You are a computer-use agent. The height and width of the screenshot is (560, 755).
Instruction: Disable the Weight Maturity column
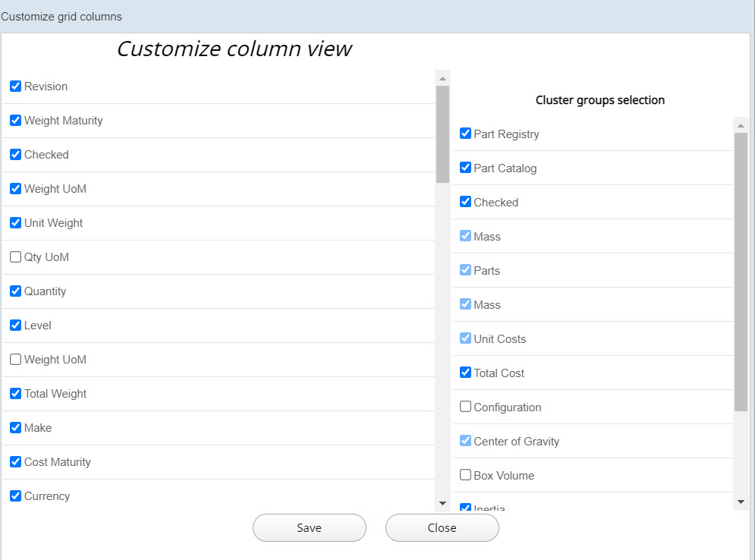(x=15, y=120)
